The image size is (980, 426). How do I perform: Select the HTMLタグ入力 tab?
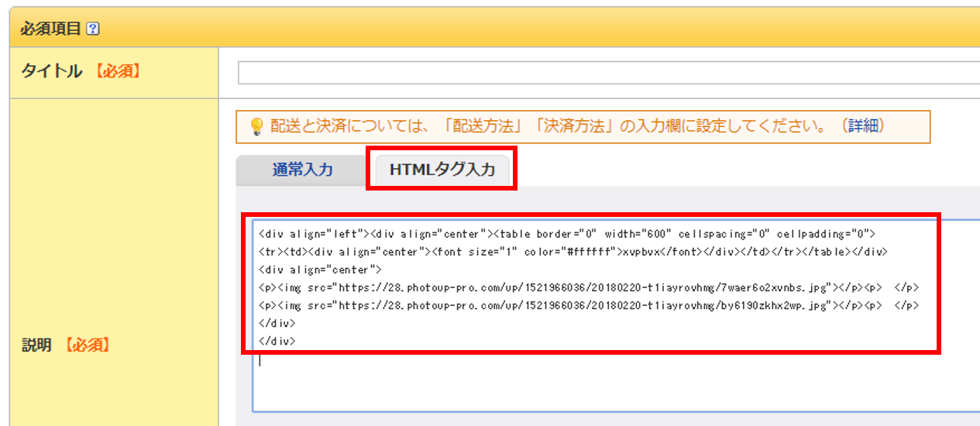point(442,170)
